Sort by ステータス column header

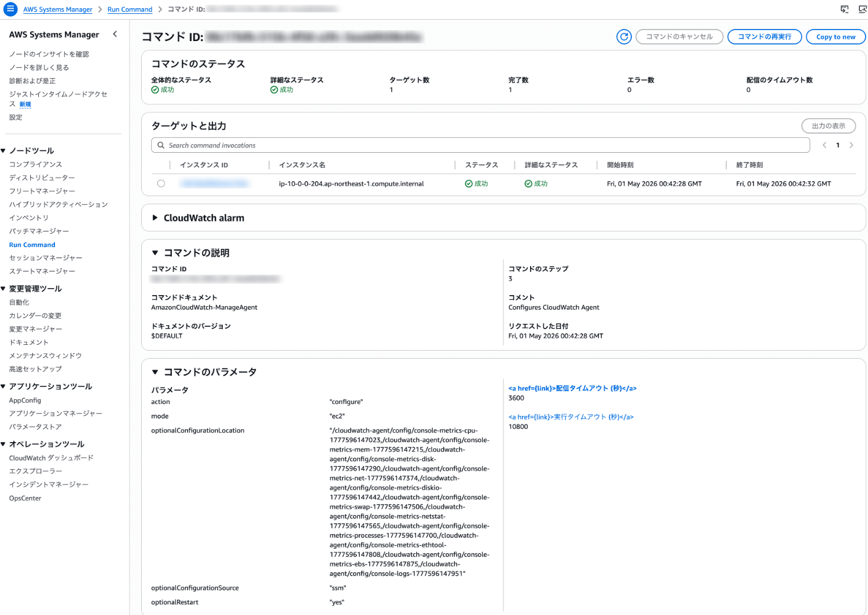[481, 165]
